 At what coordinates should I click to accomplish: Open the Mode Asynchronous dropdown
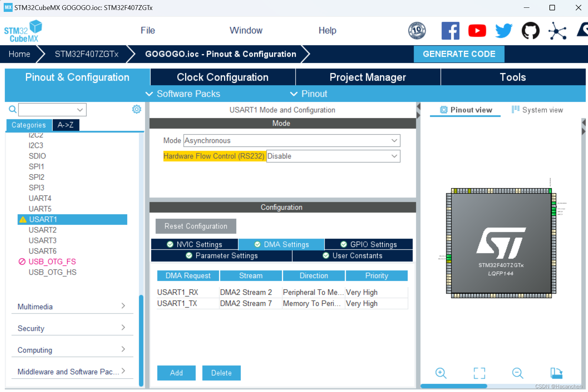[292, 140]
